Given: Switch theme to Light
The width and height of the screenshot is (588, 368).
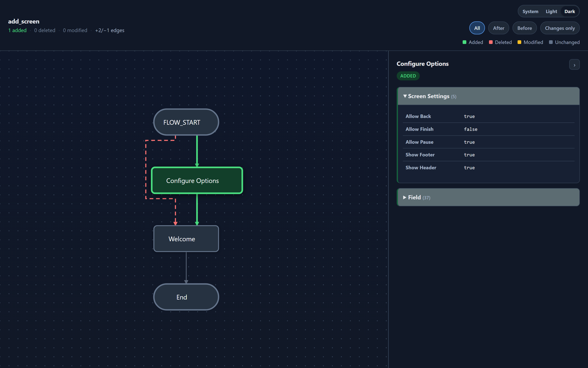Looking at the screenshot, I should click(551, 11).
